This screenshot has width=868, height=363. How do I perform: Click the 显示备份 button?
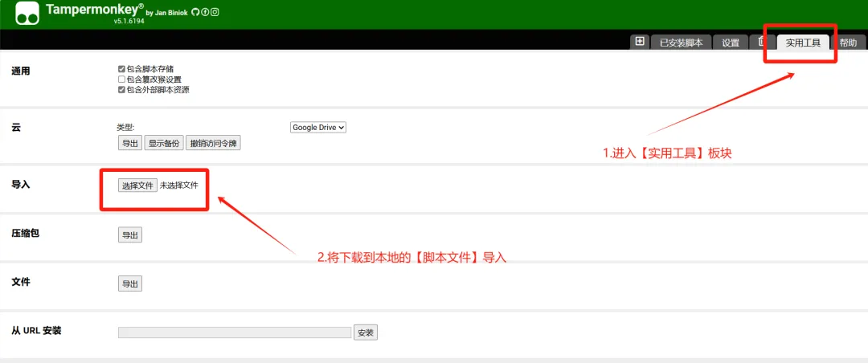164,143
